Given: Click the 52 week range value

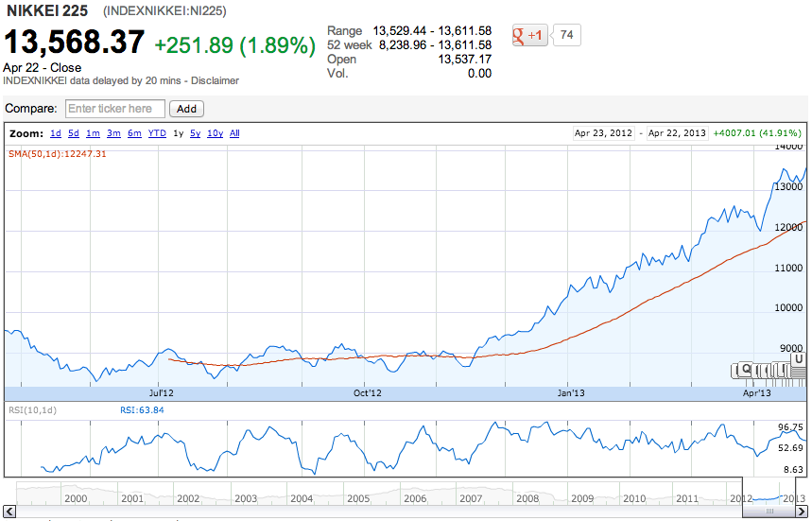Looking at the screenshot, I should point(435,45).
